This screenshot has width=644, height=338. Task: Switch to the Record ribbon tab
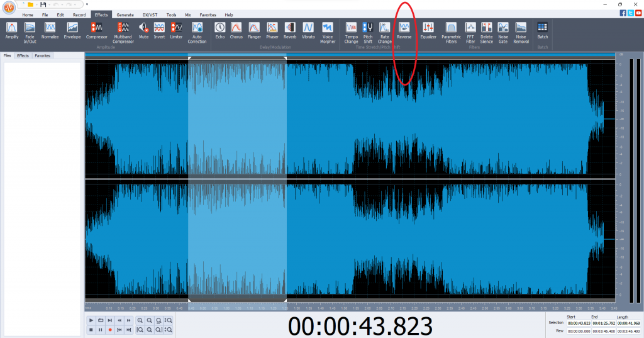(79, 15)
